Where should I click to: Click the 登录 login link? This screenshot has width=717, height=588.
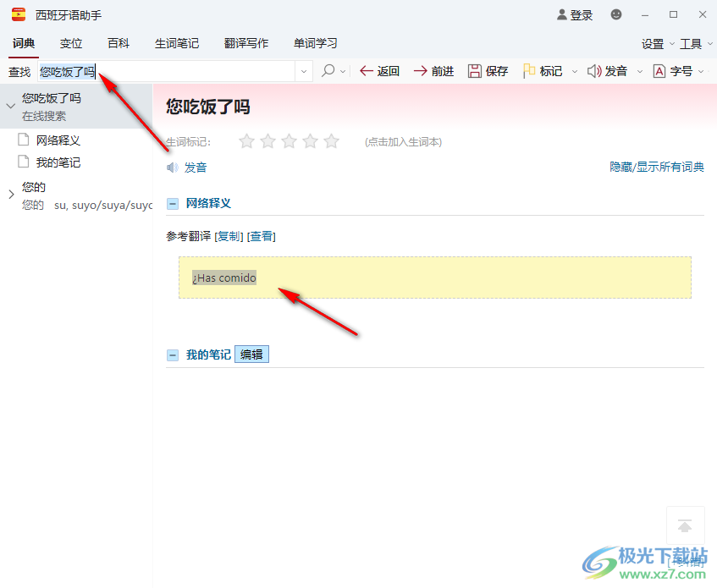point(582,15)
